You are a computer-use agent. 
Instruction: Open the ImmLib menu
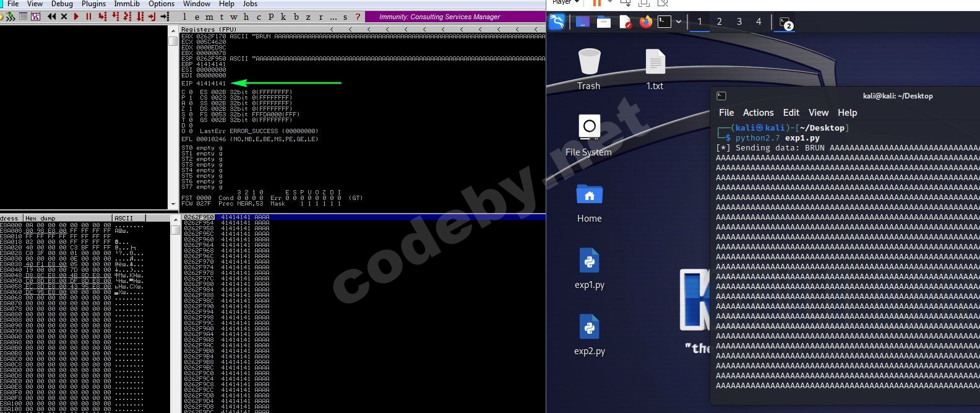click(127, 4)
